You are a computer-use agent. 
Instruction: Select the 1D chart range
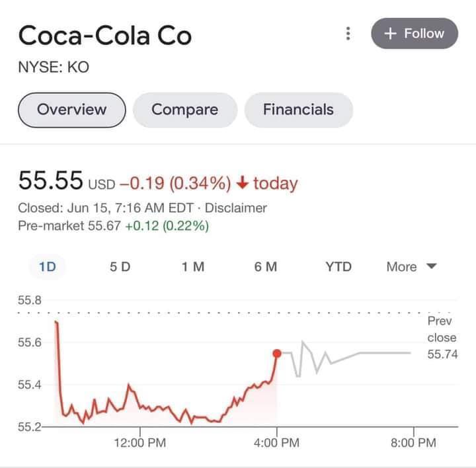click(x=48, y=267)
